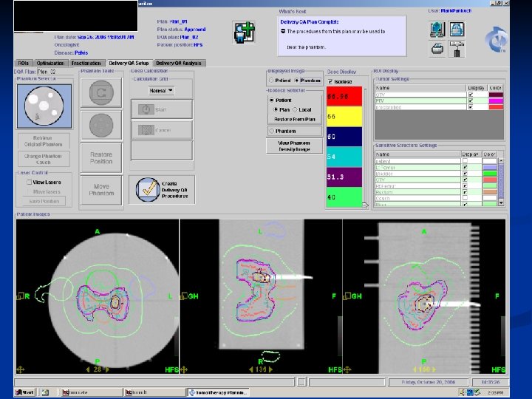This screenshot has height=399, width=532.
Task: Click the Move Phantom button
Action: 101,190
